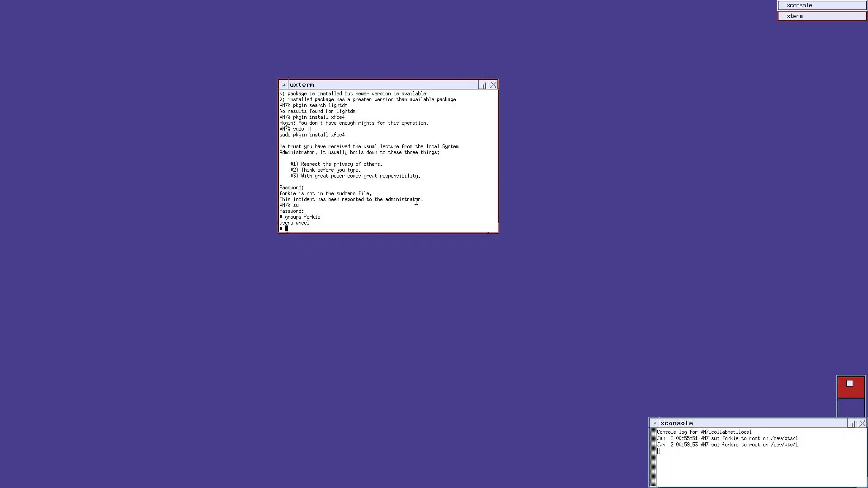Click the xconsole vertical scrollbar
The image size is (868, 488).
[x=653, y=456]
